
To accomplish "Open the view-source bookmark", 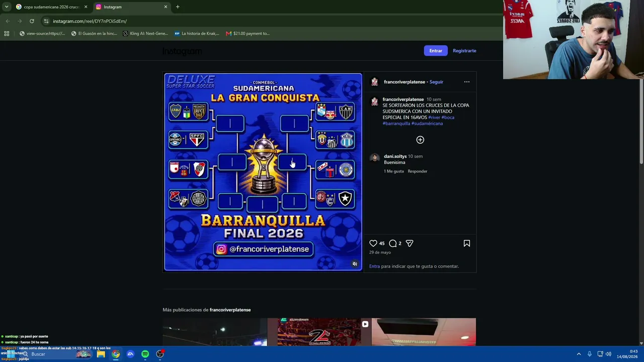I will (42, 34).
